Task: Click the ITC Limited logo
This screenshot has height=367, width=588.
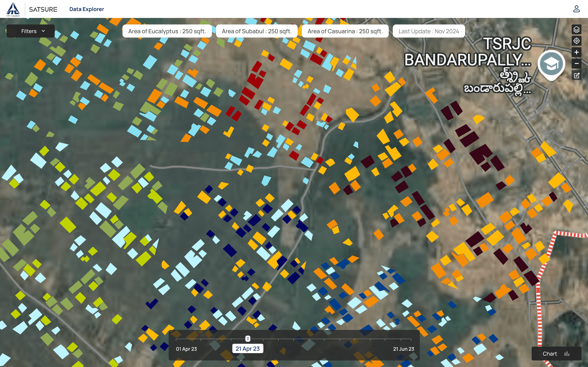Action: (13, 9)
